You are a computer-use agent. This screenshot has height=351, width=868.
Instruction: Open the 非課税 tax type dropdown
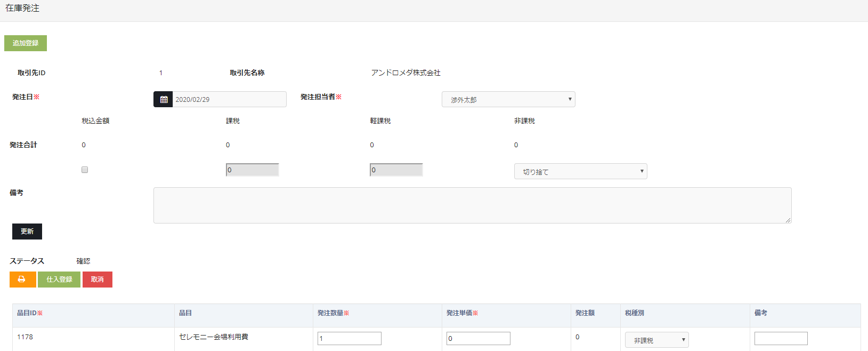click(x=656, y=340)
